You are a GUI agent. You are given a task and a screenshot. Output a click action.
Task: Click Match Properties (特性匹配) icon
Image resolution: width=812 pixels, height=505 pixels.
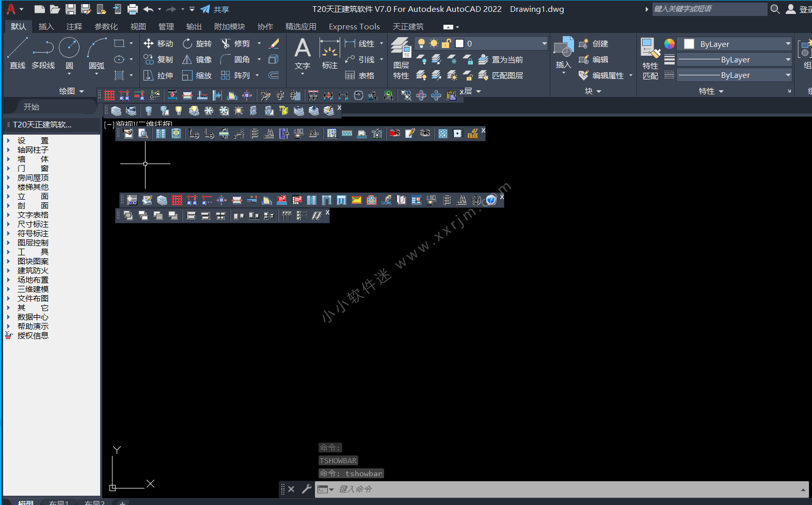pyautogui.click(x=650, y=58)
